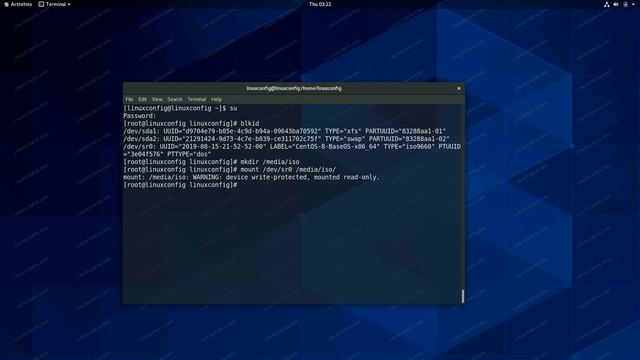Open the system menu dropdown arrow
The height and width of the screenshot is (360, 640).
(x=633, y=4)
